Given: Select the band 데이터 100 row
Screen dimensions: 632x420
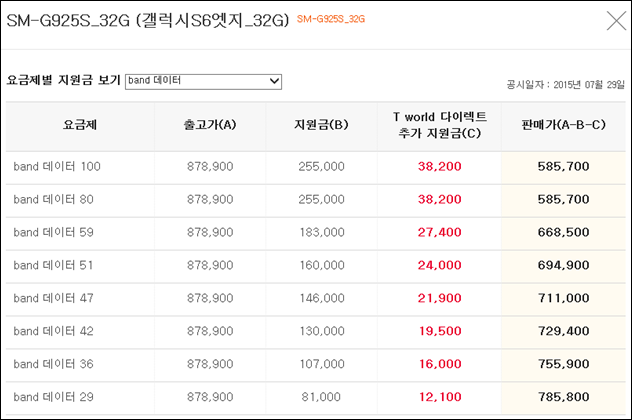Looking at the screenshot, I should (316, 166).
